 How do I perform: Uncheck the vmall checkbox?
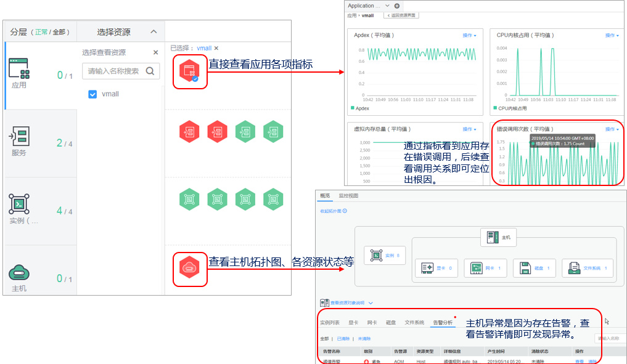click(92, 94)
